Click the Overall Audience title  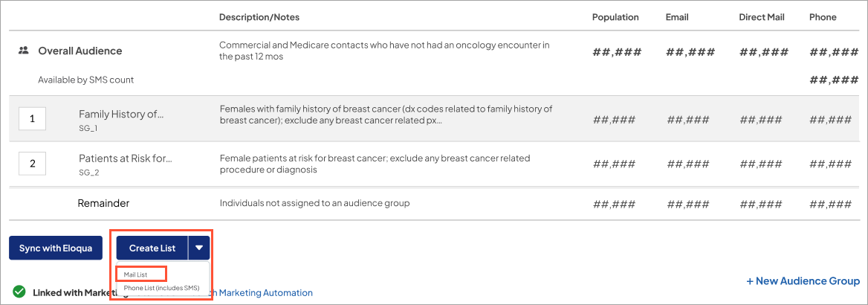point(80,51)
